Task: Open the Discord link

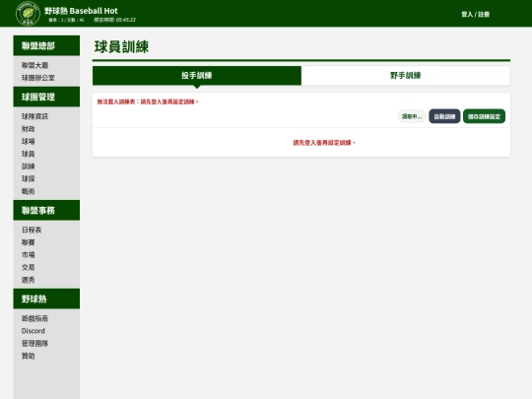Action: pos(33,331)
